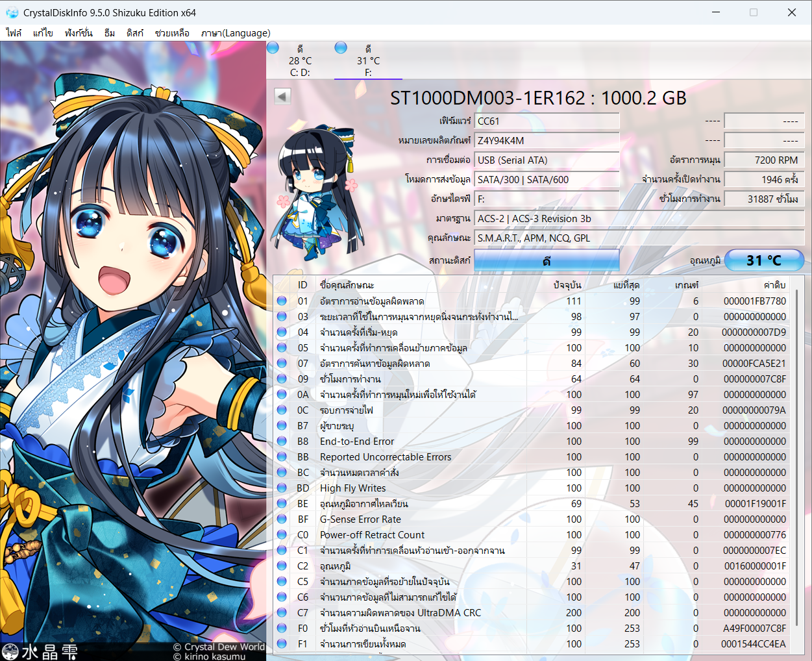Viewport: 812px width, 661px height.
Task: Click the previous disk arrow button
Action: [282, 96]
